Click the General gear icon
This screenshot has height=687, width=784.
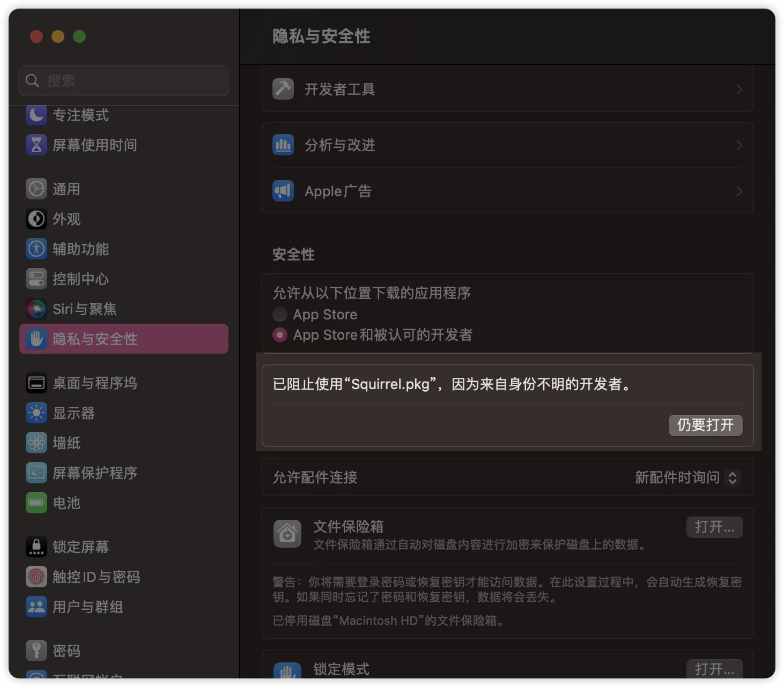(36, 189)
